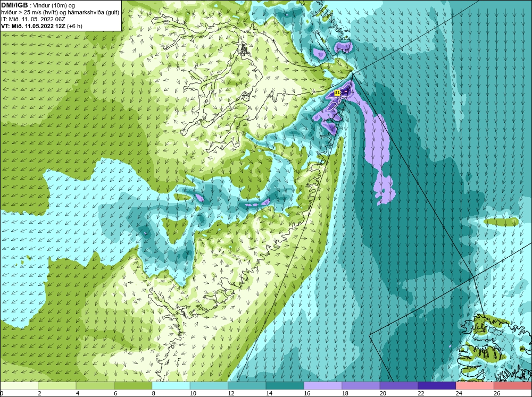The image size is (532, 397).
Task: Click the legend scale label '16'
Action: [307, 393]
